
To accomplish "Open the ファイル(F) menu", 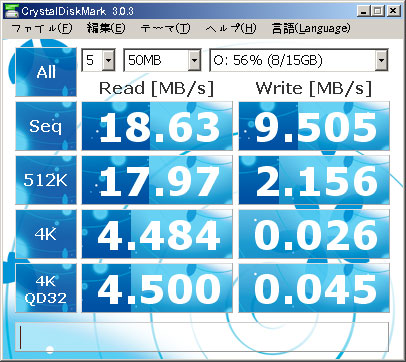I will tap(41, 28).
